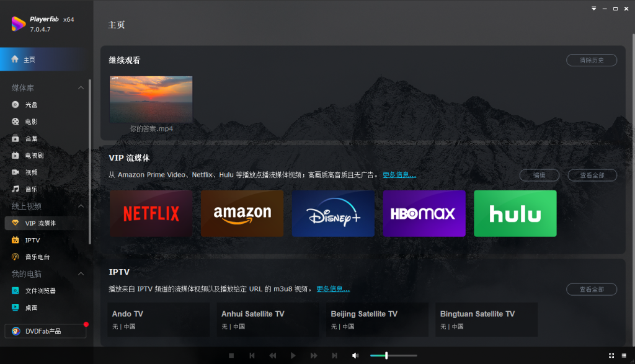Viewport: 635px width, 364px height.
Task: Toggle fullscreen playback mode
Action: click(x=610, y=355)
